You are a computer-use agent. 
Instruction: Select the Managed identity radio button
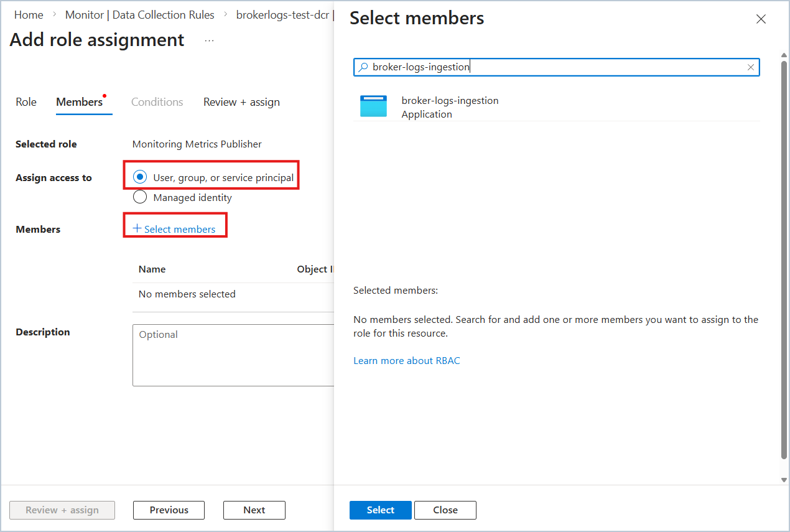click(140, 197)
